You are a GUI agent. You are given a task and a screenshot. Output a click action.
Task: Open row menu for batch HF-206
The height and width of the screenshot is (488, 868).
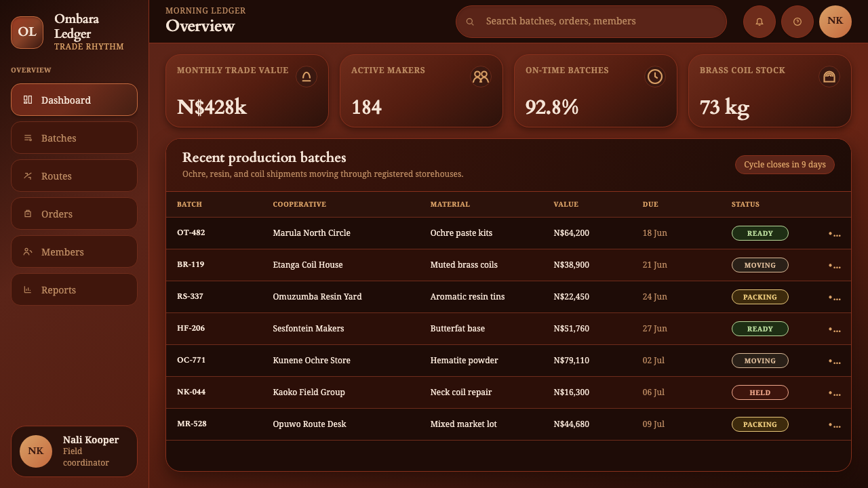[835, 329]
